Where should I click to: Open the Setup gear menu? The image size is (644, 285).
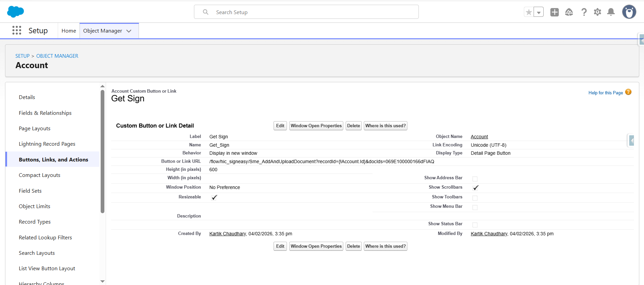pos(597,12)
